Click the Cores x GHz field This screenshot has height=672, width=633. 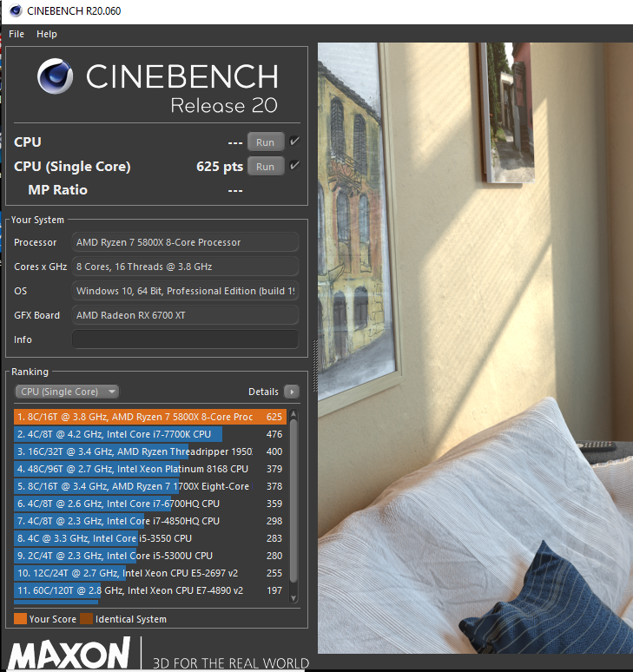(185, 267)
